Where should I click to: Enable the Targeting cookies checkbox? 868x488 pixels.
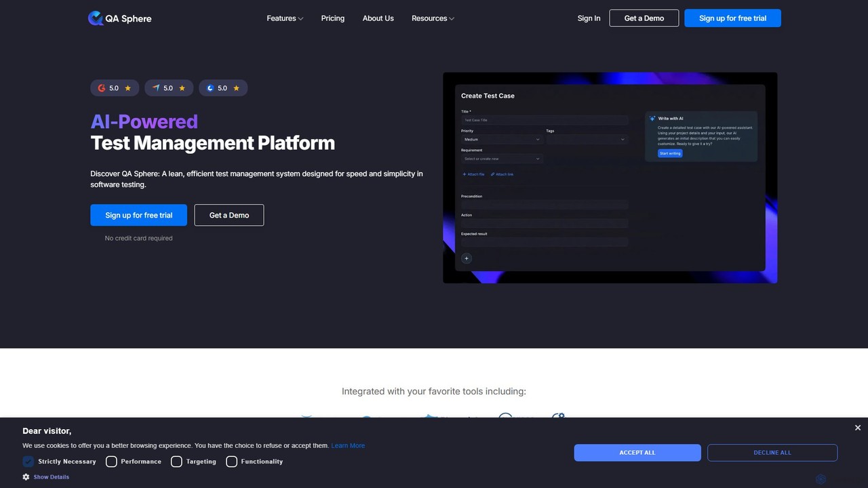(x=176, y=462)
